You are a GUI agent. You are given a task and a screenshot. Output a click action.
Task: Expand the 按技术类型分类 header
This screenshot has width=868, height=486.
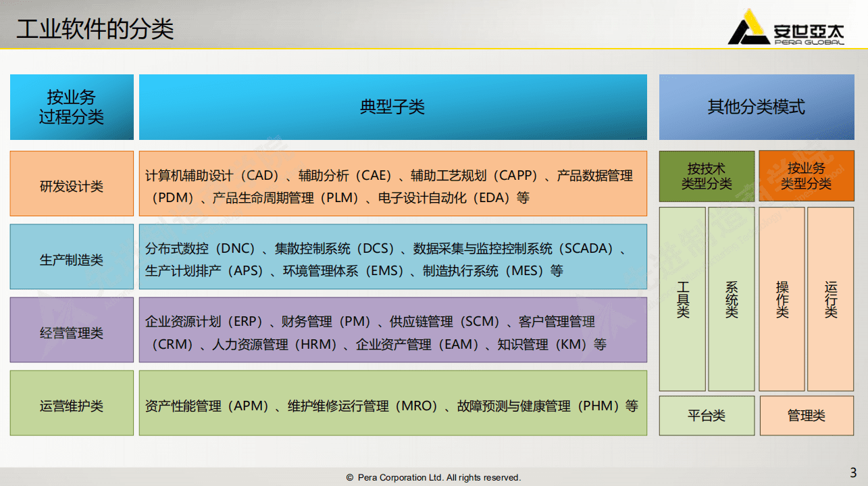click(x=707, y=176)
